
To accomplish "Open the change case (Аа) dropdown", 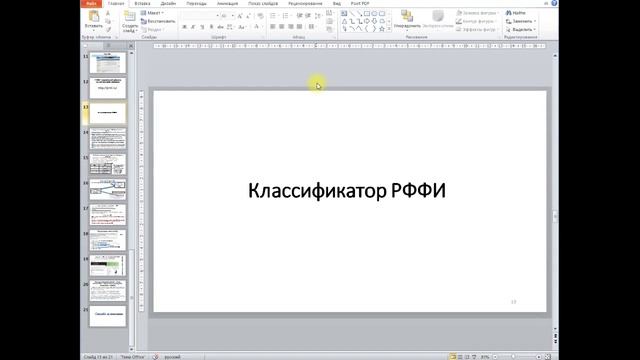I will click(x=242, y=27).
